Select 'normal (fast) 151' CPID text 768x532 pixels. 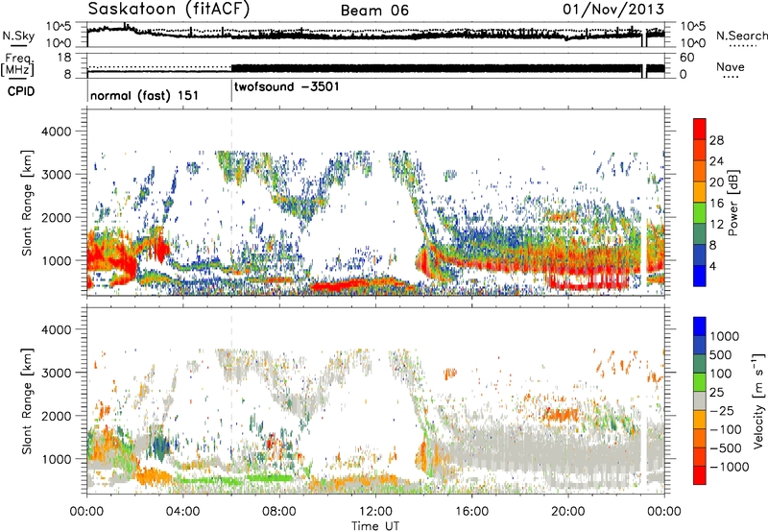point(145,95)
